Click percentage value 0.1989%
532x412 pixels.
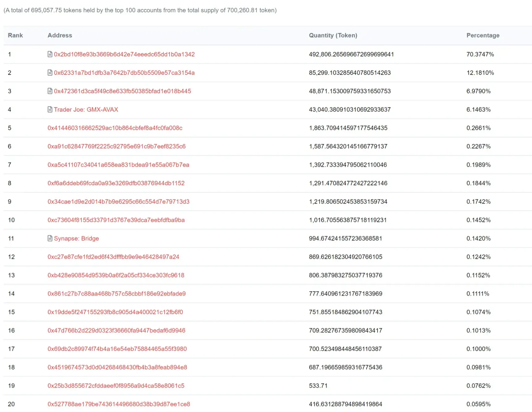pos(479,165)
